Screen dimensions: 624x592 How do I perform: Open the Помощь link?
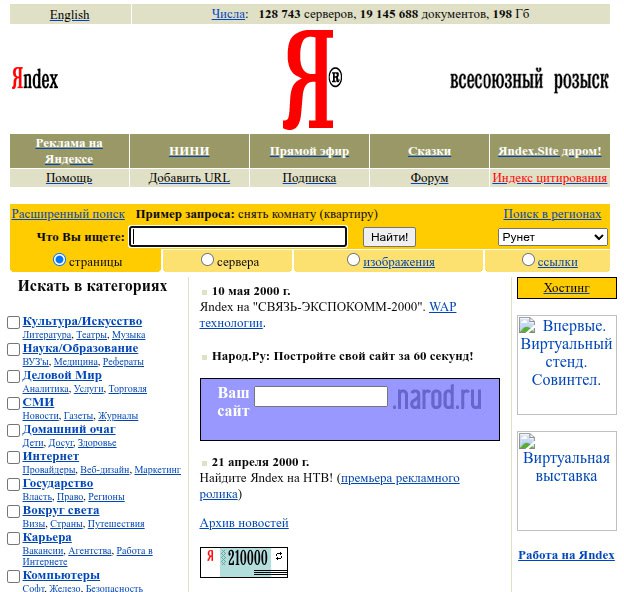69,178
